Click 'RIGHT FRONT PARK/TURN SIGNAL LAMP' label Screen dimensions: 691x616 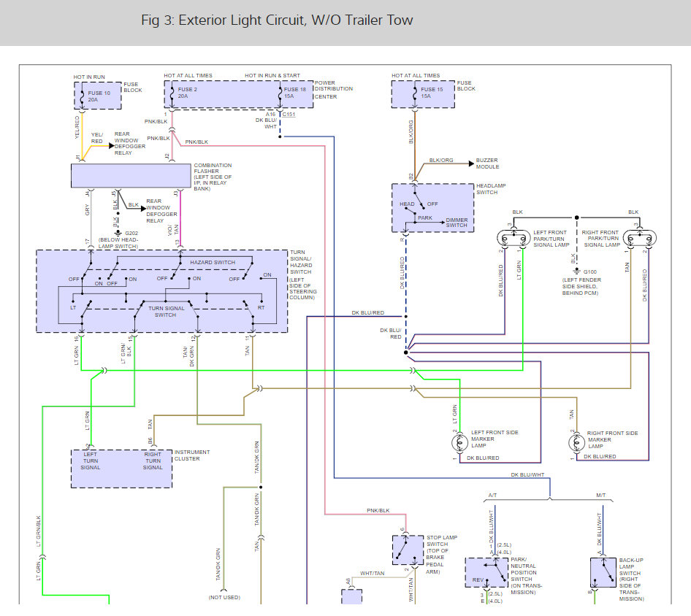[x=601, y=239]
